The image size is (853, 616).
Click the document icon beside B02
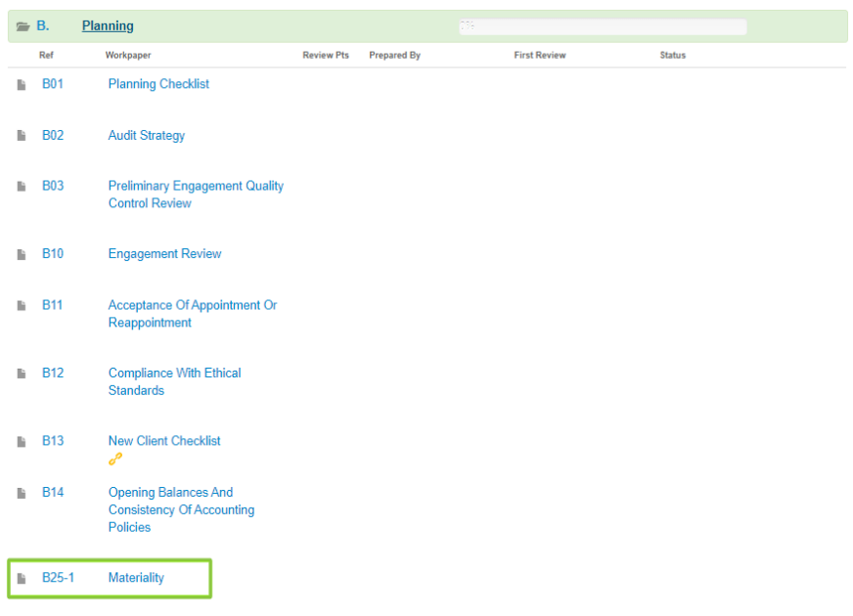click(x=22, y=136)
